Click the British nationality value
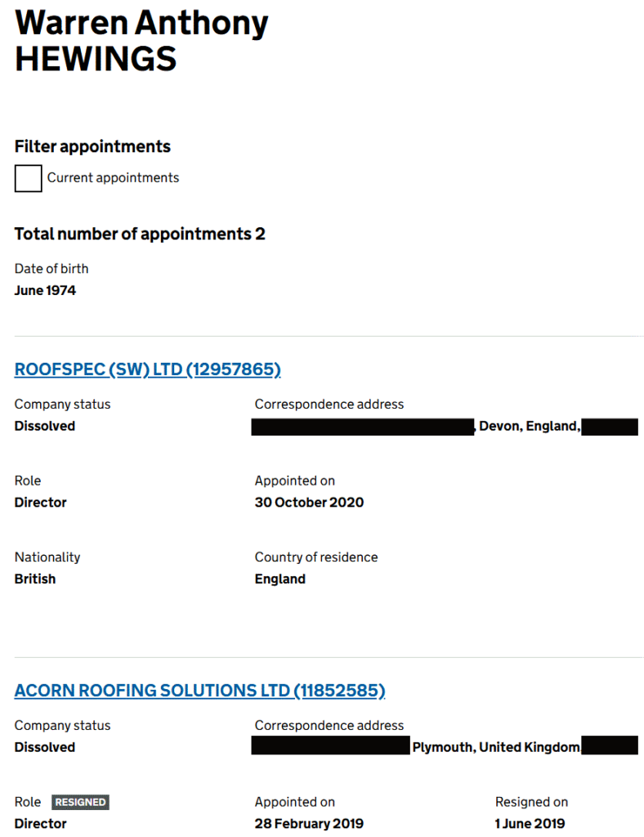The width and height of the screenshot is (644, 837). pyautogui.click(x=35, y=579)
